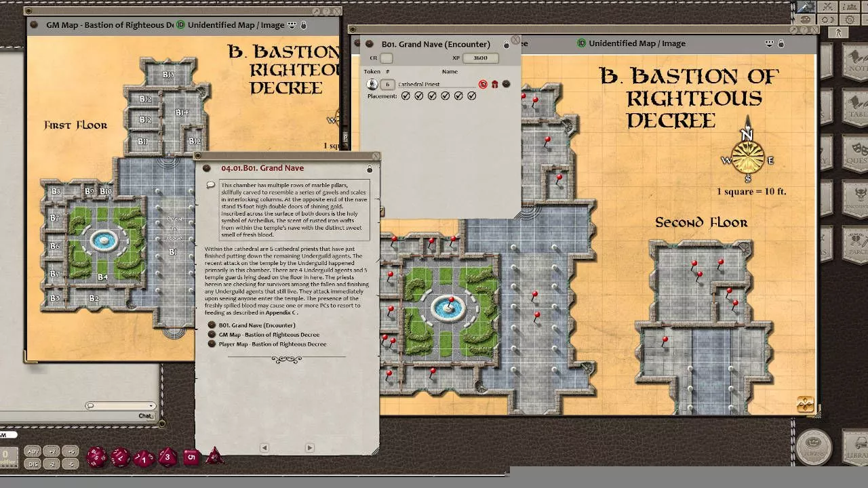Apply the -5 modifier button

tap(70, 464)
